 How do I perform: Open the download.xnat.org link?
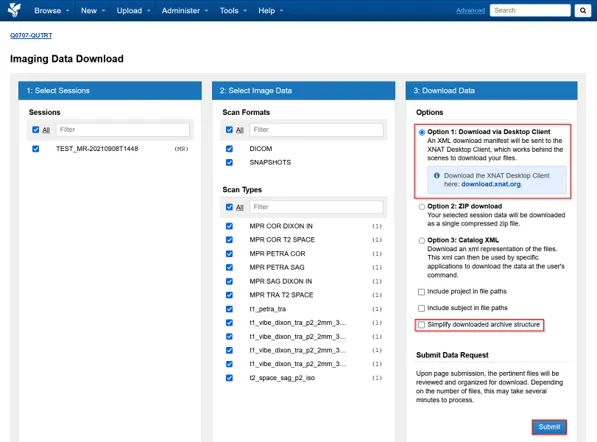[x=491, y=184]
